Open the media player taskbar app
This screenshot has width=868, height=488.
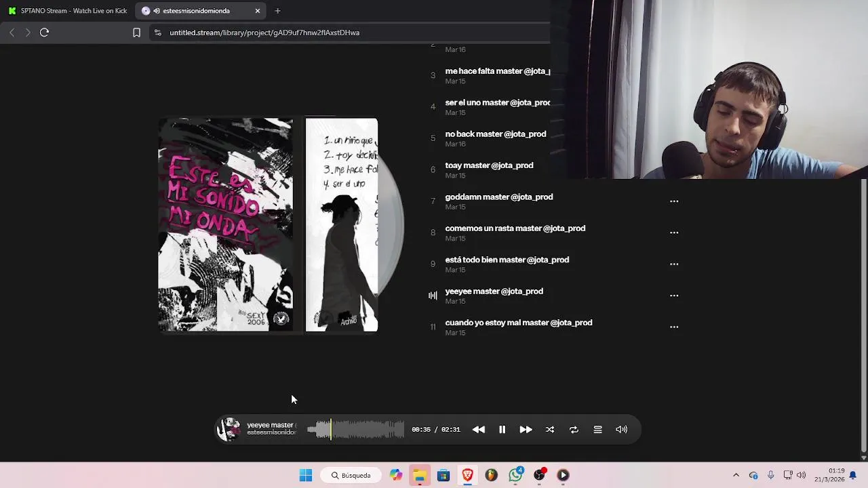[x=563, y=475]
